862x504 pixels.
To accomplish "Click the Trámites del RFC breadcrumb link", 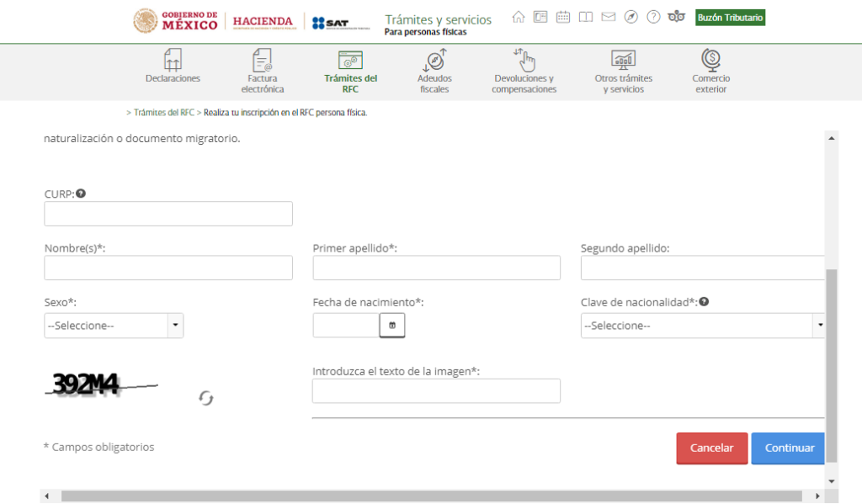I will click(164, 113).
